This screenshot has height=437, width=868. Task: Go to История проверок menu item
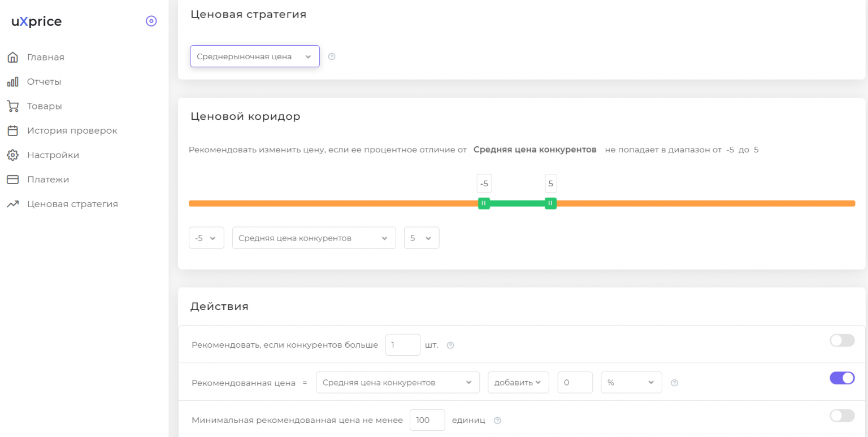72,130
